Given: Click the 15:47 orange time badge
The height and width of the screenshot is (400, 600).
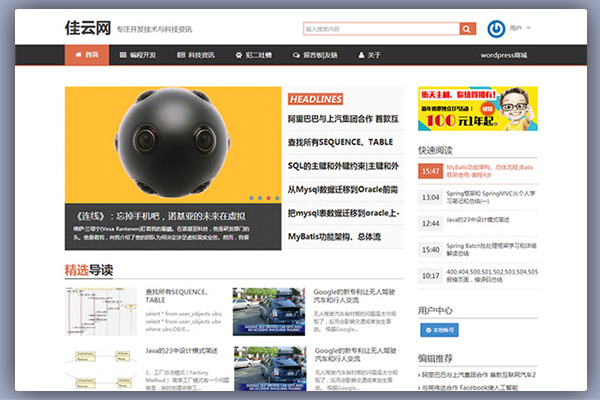Looking at the screenshot, I should click(430, 171).
